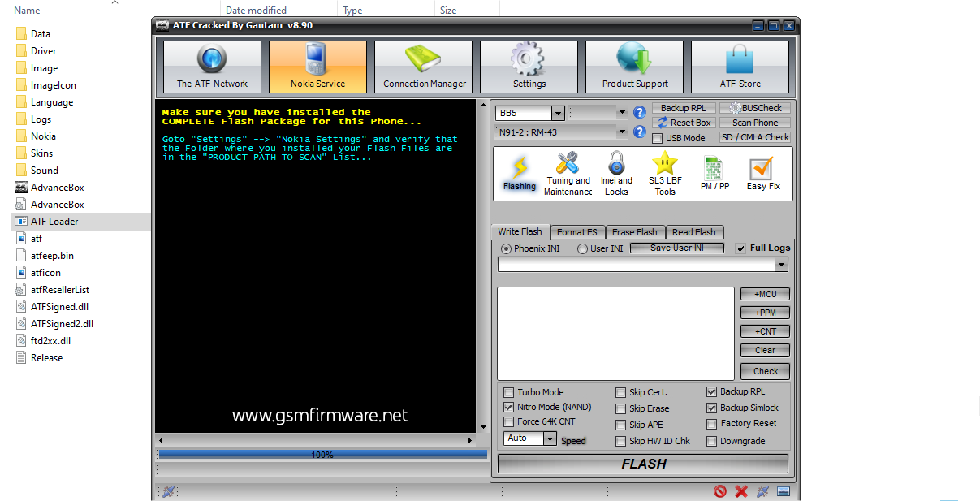Switch to the Erase Flash tab

[635, 231]
